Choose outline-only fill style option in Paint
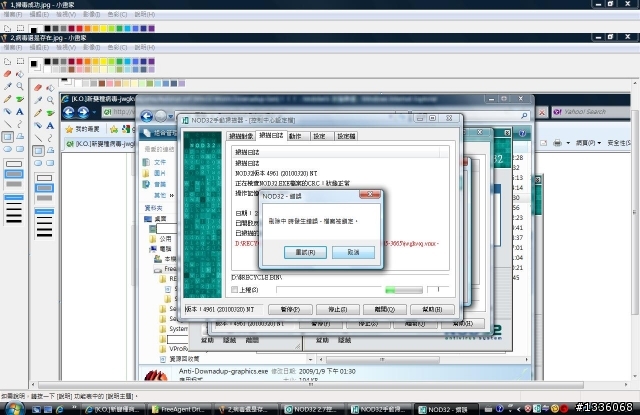The image size is (640, 415). tap(14, 164)
